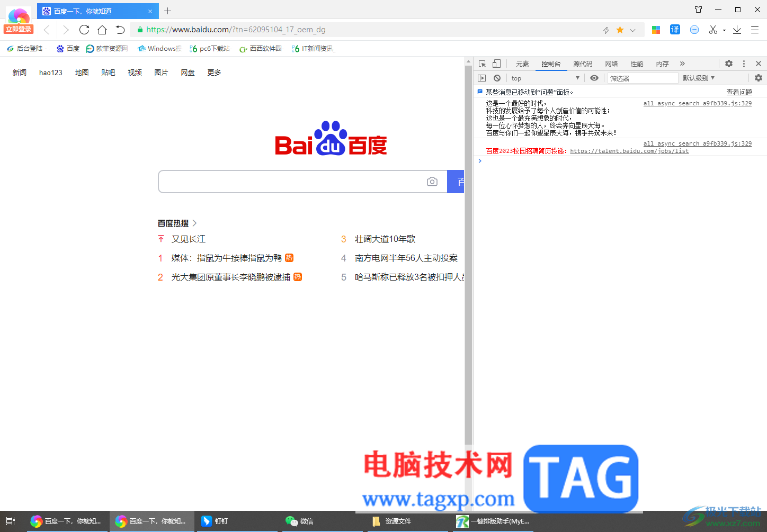Open a new tab with plus button
The image size is (767, 532).
click(x=167, y=11)
